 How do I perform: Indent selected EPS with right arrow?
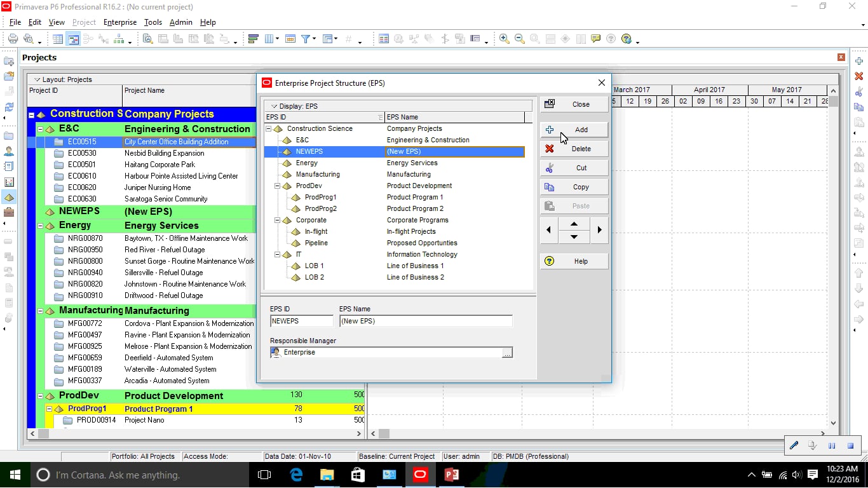(x=599, y=230)
